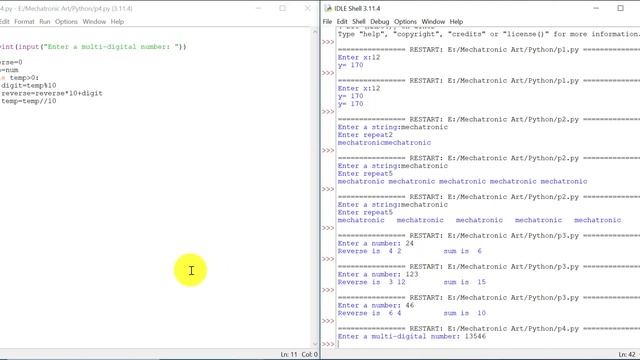
Task: Click the 'Enter a number: 46' line
Action: [376, 305]
